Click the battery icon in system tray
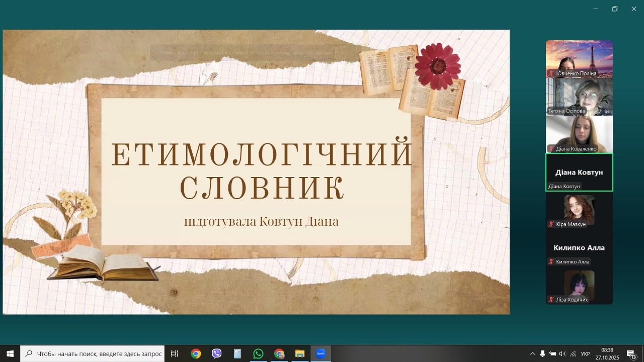The image size is (644, 362). [552, 354]
